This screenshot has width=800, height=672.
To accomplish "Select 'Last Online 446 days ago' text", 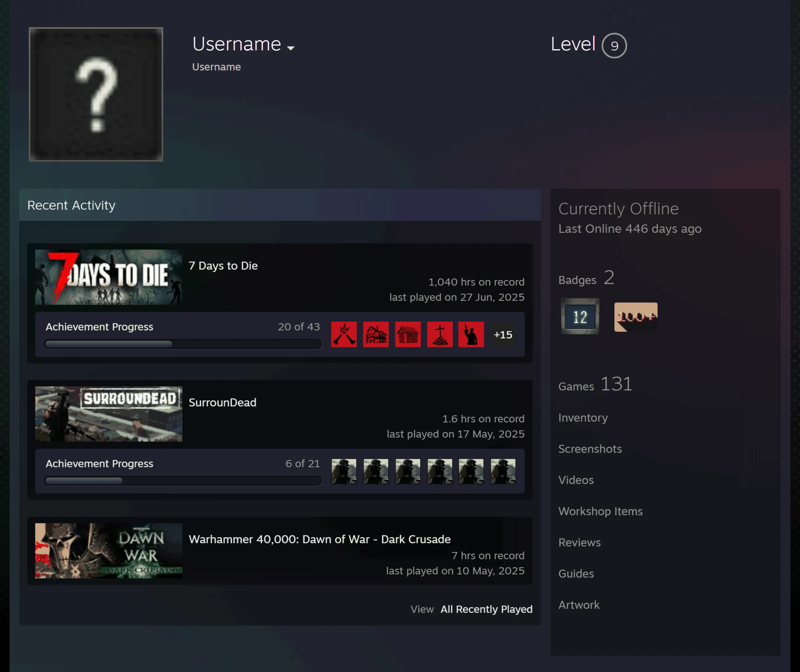I will click(x=630, y=229).
